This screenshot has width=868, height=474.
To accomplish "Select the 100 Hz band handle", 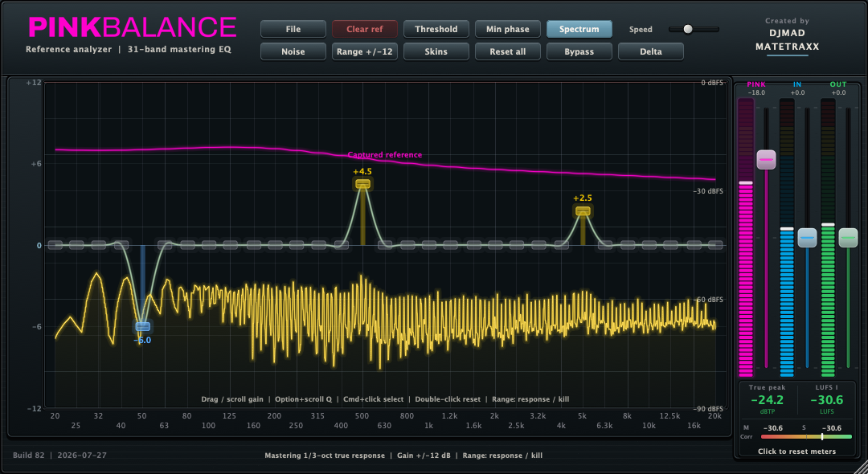I will 209,245.
